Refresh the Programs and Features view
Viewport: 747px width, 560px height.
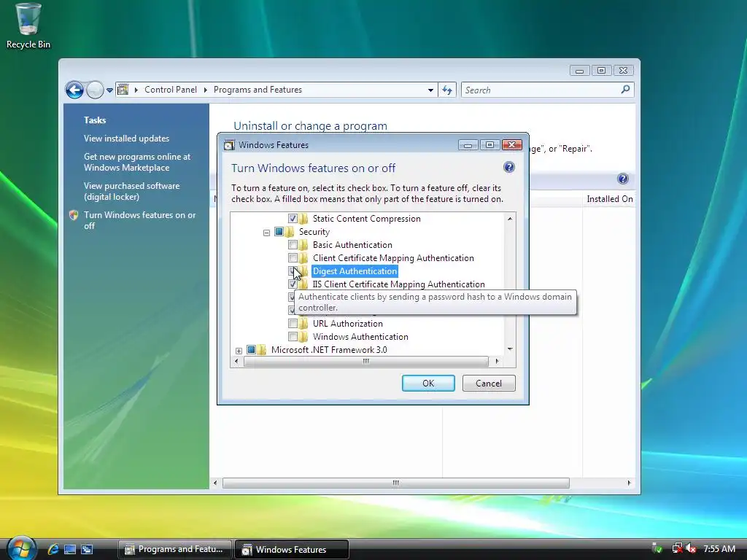[447, 90]
